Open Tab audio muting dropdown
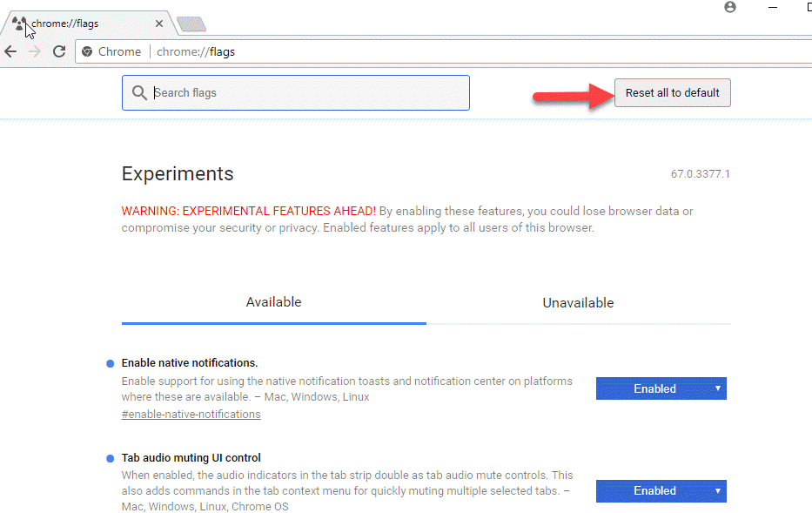This screenshot has height=513, width=812. pyautogui.click(x=661, y=490)
